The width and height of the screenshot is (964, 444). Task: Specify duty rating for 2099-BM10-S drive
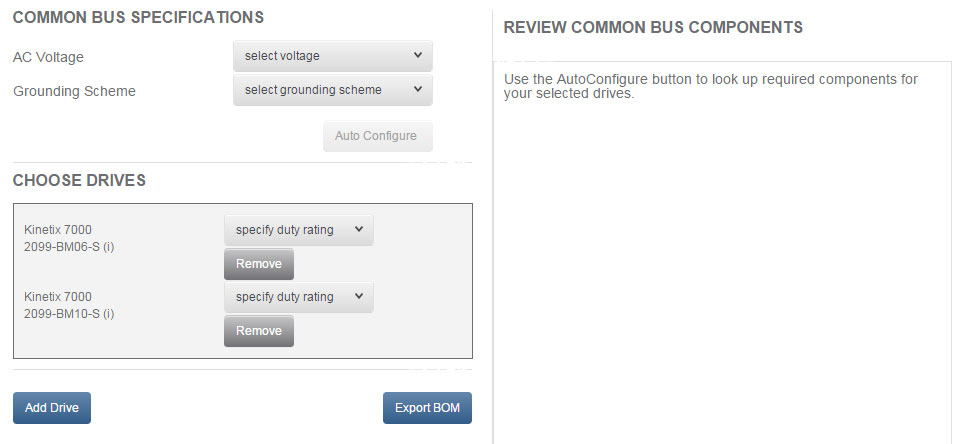tap(298, 297)
